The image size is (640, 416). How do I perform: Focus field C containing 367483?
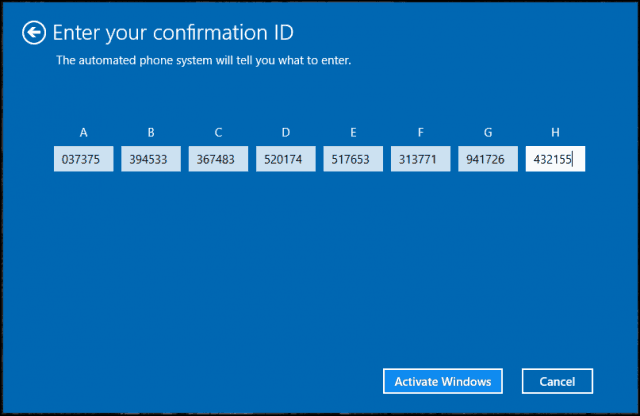coord(218,159)
